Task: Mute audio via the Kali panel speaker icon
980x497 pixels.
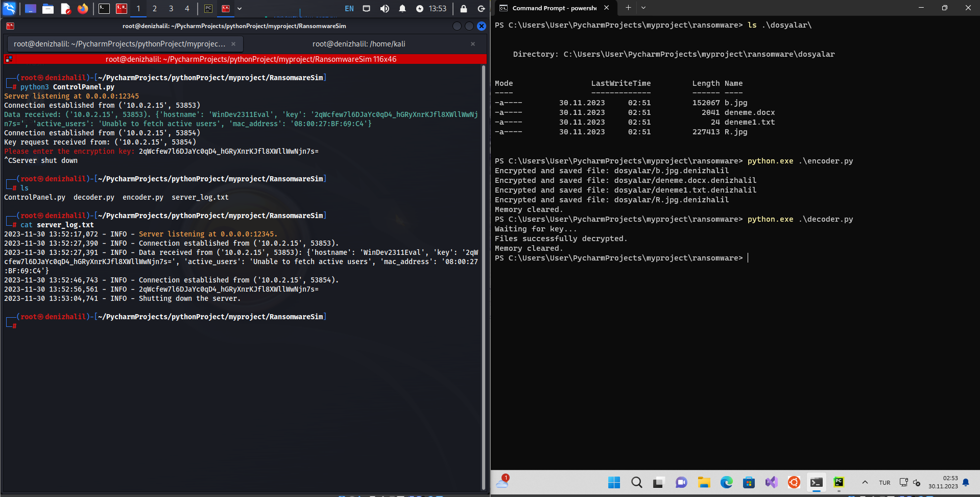Action: pyautogui.click(x=385, y=8)
